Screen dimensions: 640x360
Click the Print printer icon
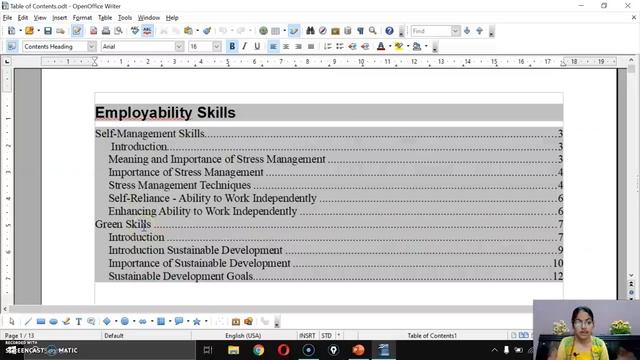click(106, 31)
